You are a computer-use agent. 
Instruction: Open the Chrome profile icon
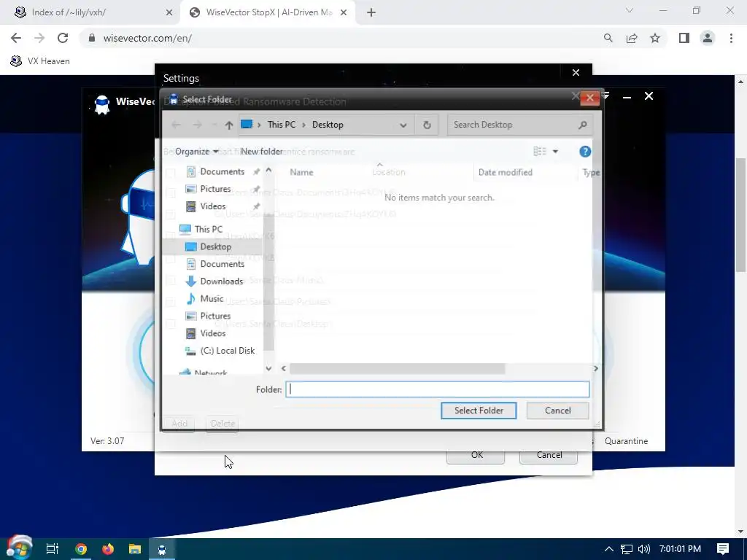tap(708, 38)
